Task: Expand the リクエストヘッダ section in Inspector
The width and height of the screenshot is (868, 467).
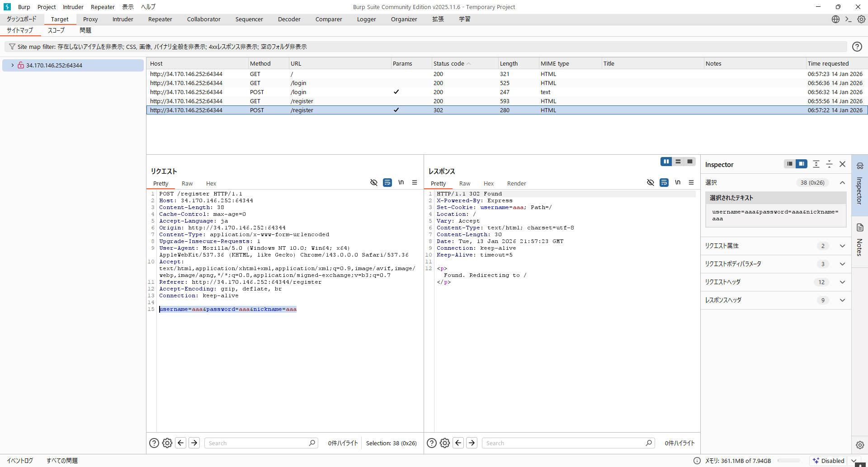Action: [x=842, y=282]
